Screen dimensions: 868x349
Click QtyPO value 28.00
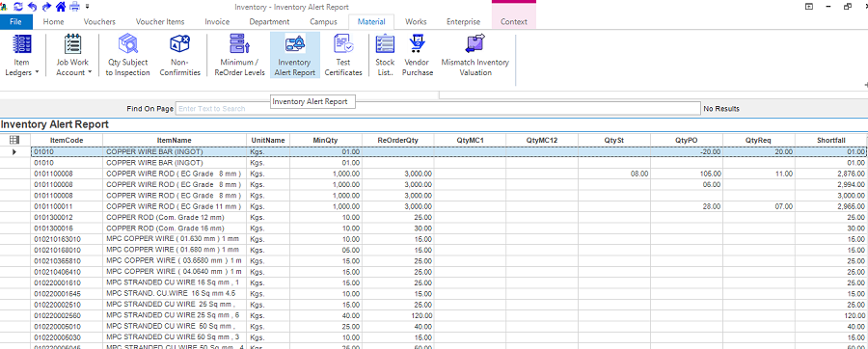point(687,206)
